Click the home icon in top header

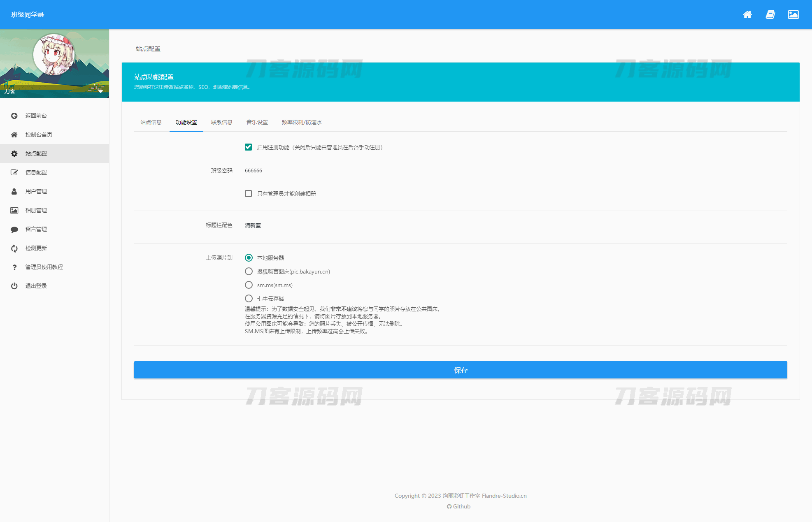(747, 15)
